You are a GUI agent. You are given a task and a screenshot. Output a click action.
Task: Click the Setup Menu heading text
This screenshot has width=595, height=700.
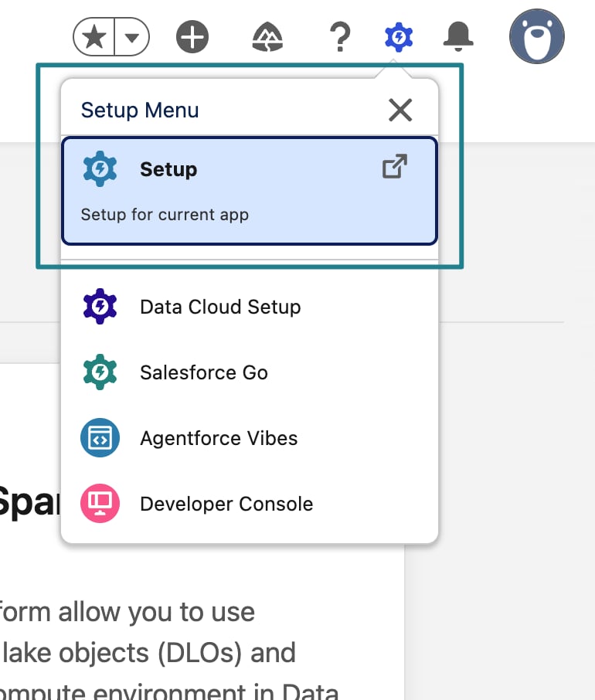[x=140, y=110]
